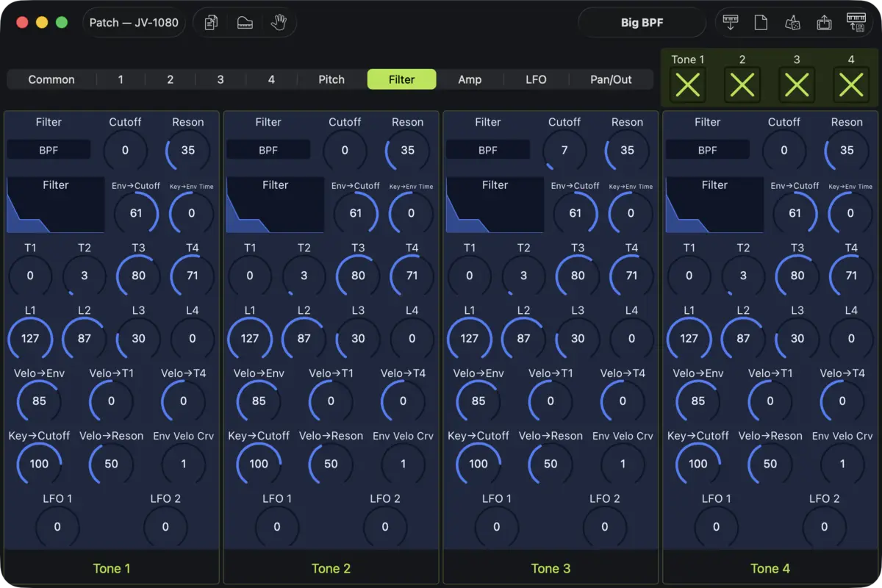Viewport: 882px width, 588px height.
Task: Click the Tone 1 L3 knob
Action: tap(138, 339)
